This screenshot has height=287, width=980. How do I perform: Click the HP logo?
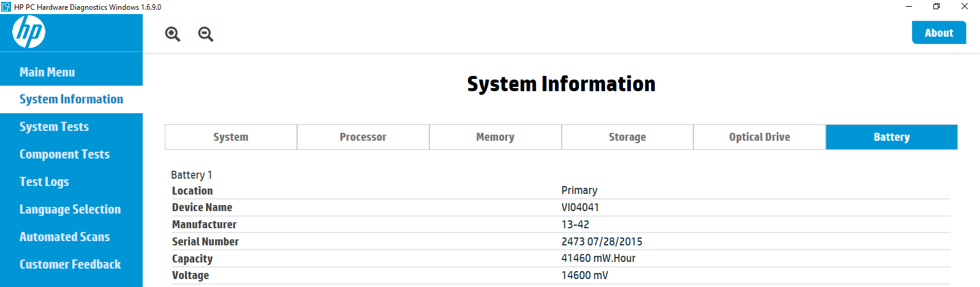click(x=29, y=32)
